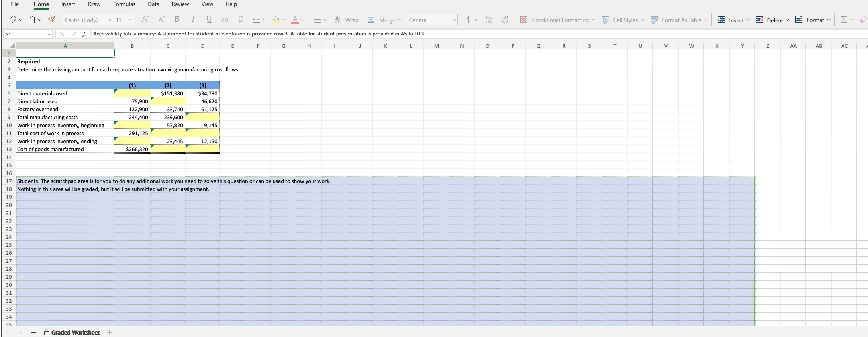Expand the fill color dropdown arrow
The width and height of the screenshot is (868, 337).
point(284,20)
